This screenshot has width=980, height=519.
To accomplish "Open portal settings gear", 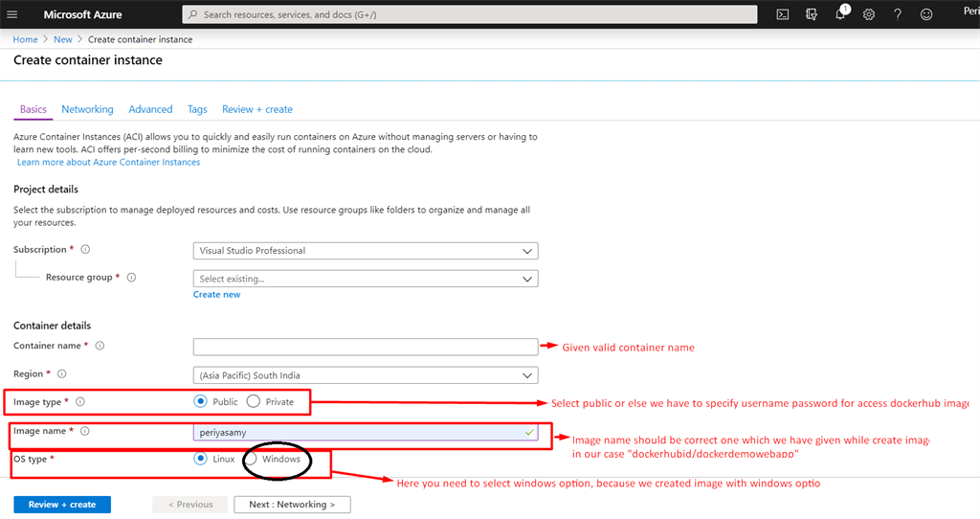I will 869,14.
